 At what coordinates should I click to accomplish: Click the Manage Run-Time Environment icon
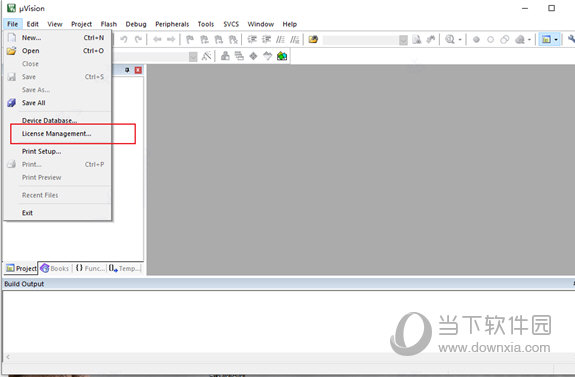point(253,56)
